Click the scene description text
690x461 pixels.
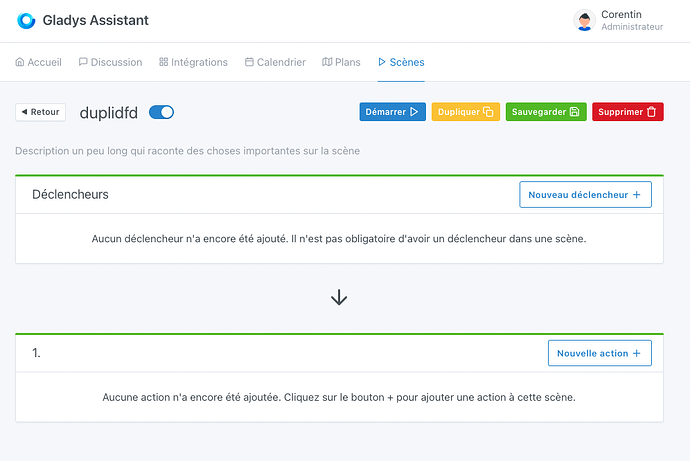[x=187, y=151]
